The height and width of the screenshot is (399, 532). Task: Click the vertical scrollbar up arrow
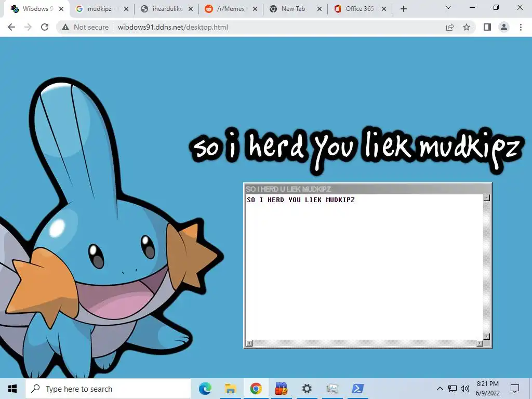coord(486,198)
